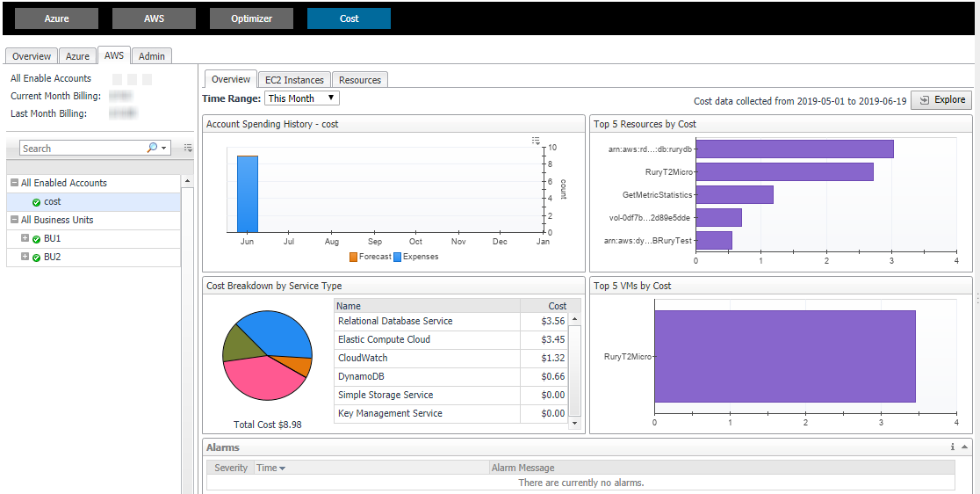Toggle the Expenses legend swatch

click(398, 257)
